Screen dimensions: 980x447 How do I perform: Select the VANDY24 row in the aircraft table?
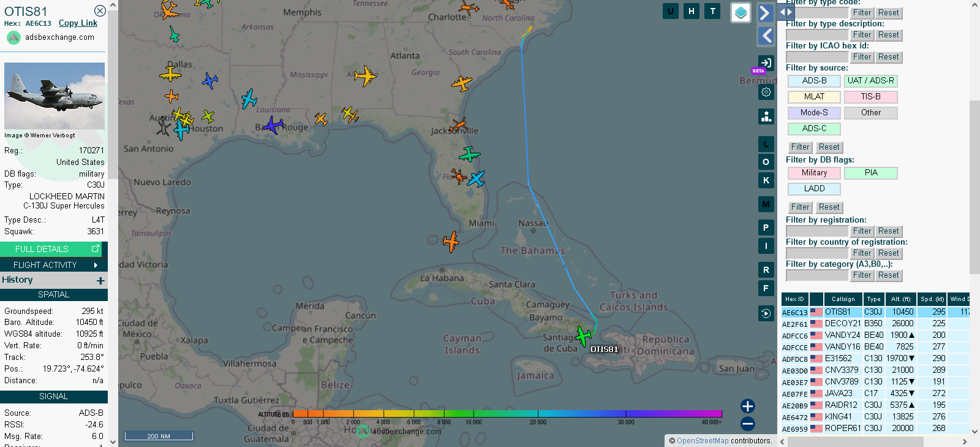click(875, 335)
